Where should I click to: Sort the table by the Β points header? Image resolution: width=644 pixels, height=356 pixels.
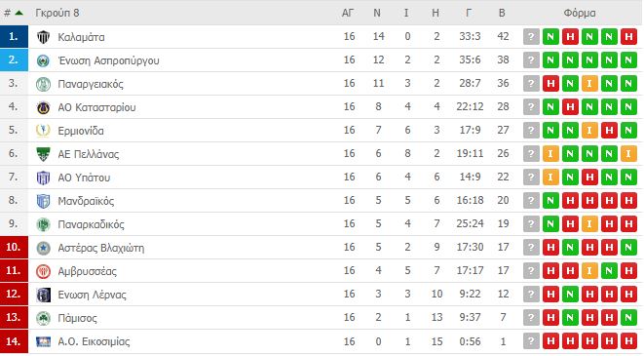(502, 13)
